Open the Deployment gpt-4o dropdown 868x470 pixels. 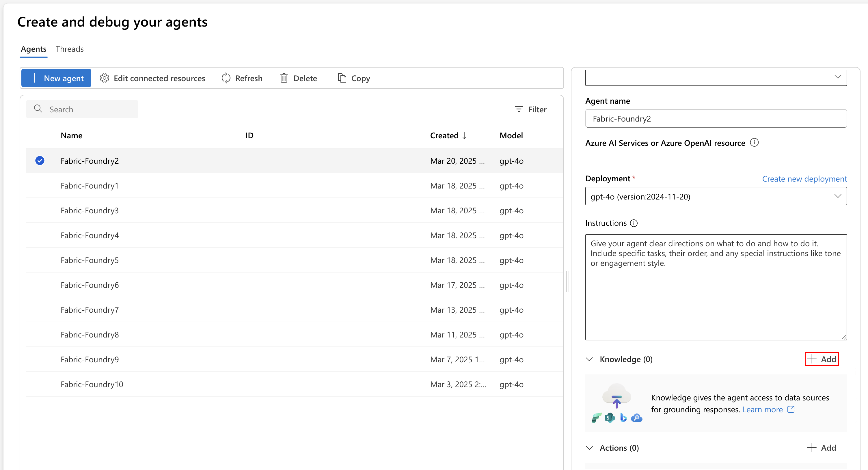716,196
